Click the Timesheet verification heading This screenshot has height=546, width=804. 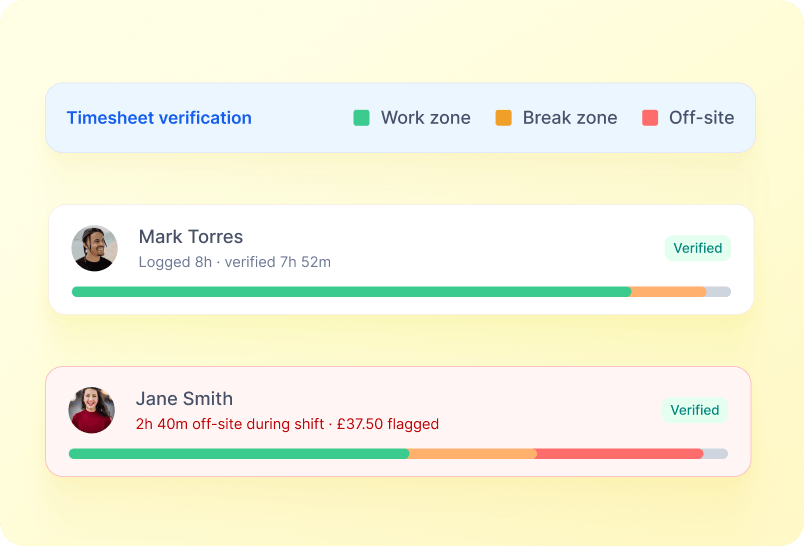159,118
